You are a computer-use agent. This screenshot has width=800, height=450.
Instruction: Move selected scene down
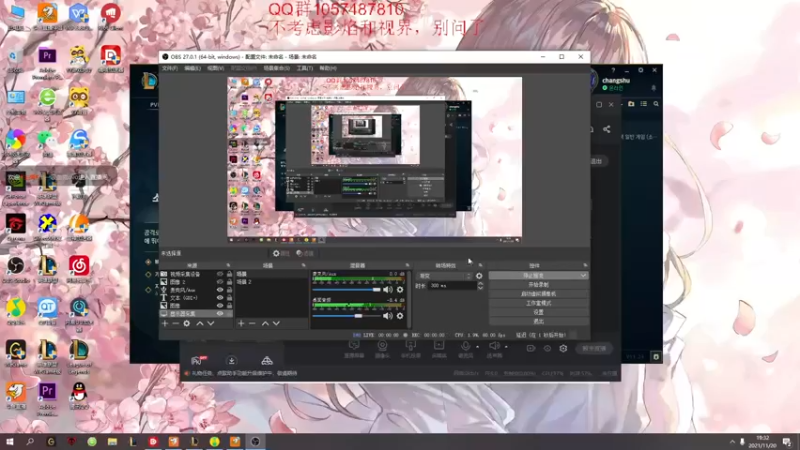click(276, 323)
